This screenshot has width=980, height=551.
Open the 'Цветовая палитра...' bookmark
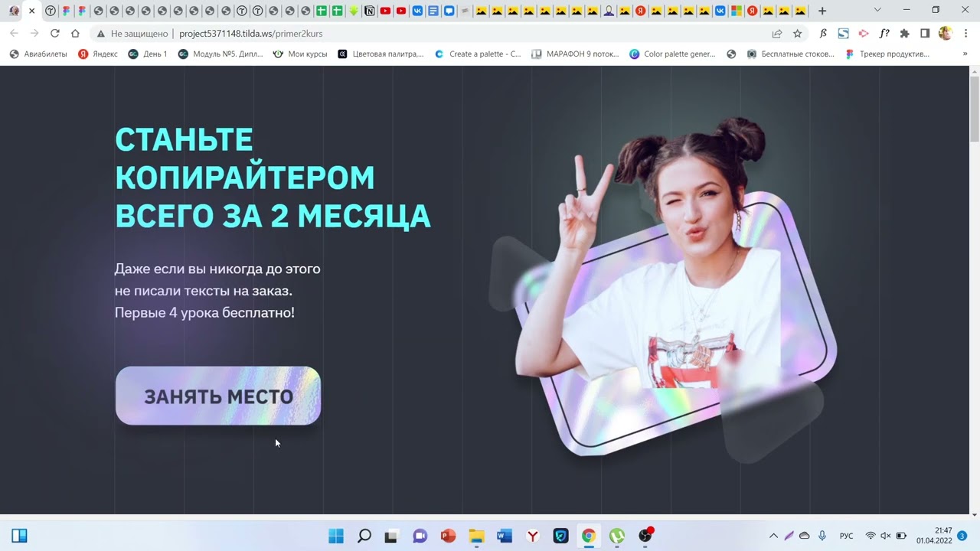[381, 54]
